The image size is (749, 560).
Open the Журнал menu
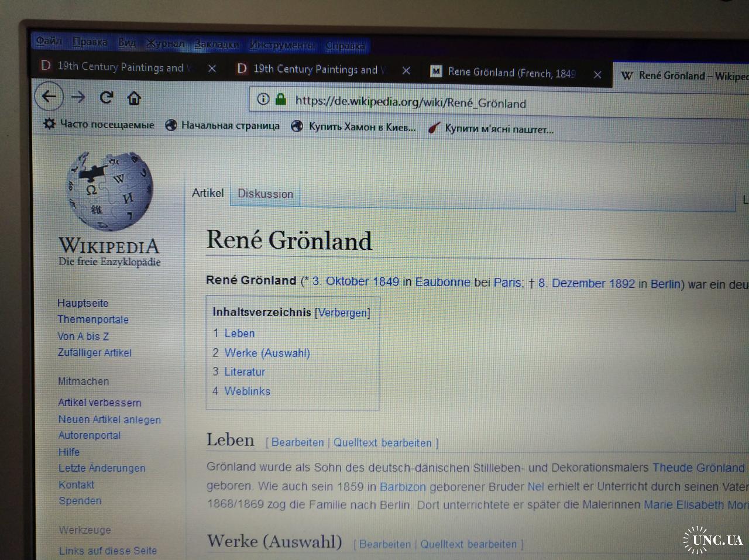165,44
